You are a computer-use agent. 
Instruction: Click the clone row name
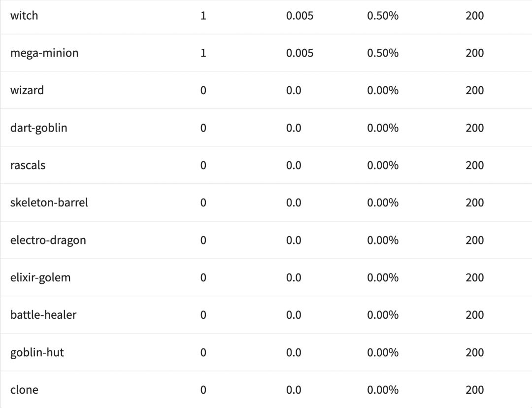[x=24, y=390]
